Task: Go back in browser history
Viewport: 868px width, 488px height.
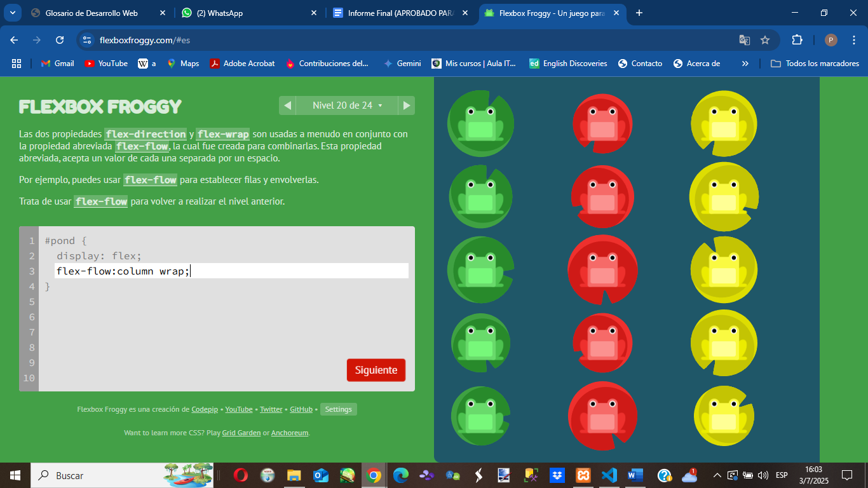Action: point(14,40)
